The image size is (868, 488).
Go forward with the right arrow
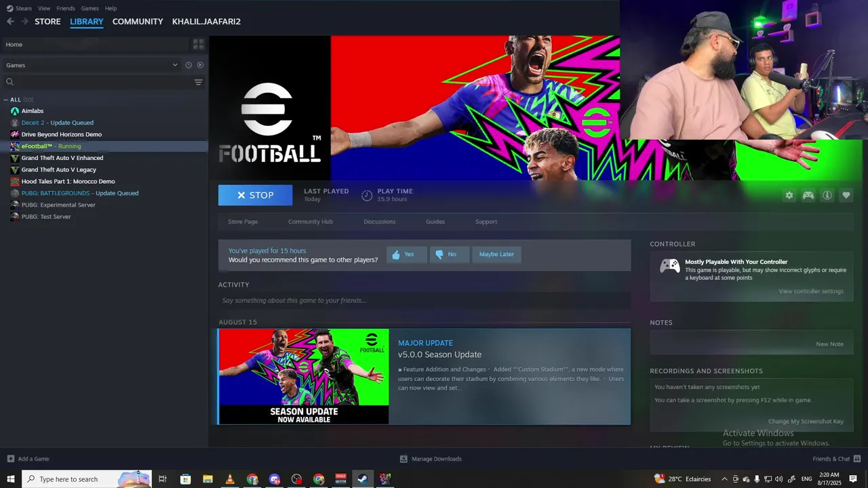pyautogui.click(x=24, y=22)
